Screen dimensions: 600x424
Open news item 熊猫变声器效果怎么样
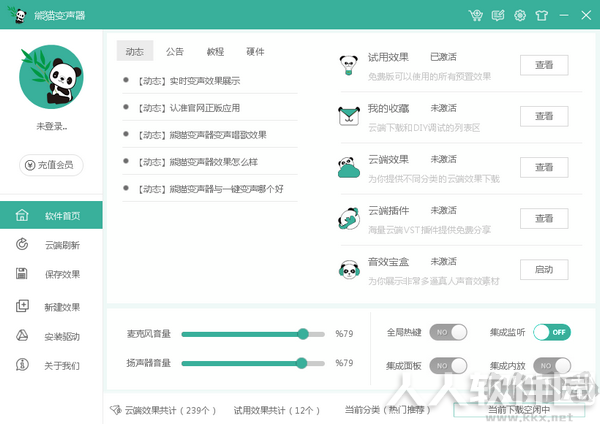tap(197, 162)
